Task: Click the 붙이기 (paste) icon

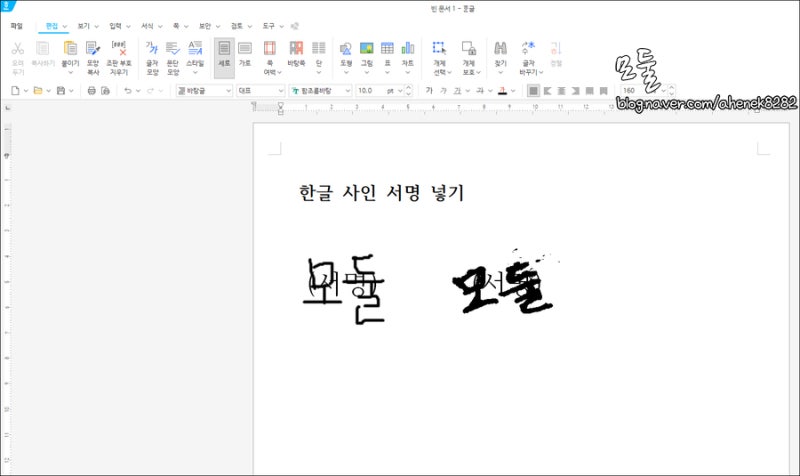Action: [x=70, y=49]
